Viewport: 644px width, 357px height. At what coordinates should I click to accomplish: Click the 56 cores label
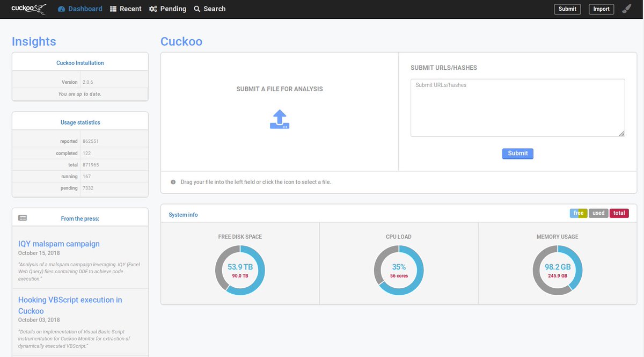coord(399,276)
